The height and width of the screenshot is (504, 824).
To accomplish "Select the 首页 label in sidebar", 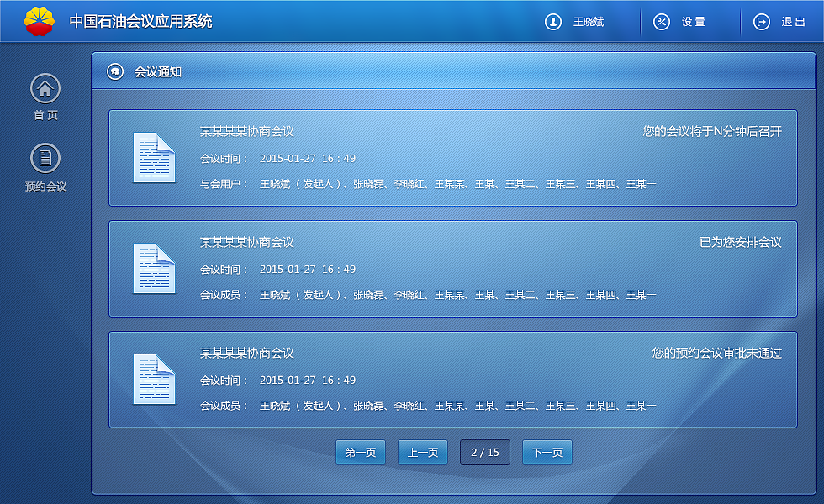I will pyautogui.click(x=45, y=115).
